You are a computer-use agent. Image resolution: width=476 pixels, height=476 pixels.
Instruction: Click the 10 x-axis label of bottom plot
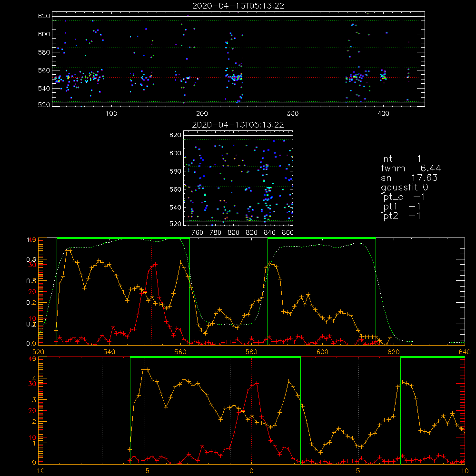point(465,471)
